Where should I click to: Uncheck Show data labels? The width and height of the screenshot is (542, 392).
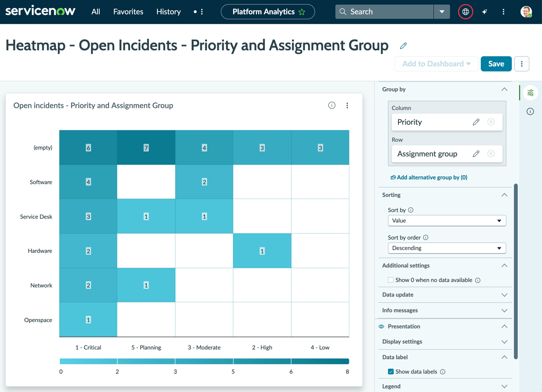390,372
